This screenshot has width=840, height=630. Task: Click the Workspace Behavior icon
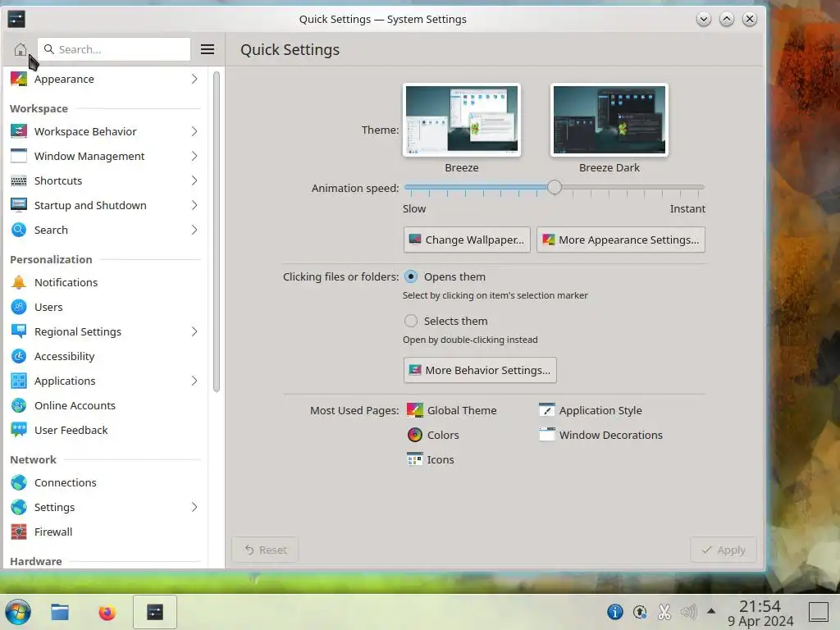click(x=19, y=131)
